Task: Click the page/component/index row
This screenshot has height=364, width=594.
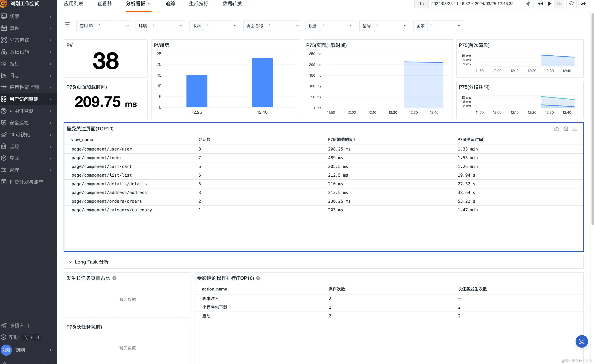Action: click(97, 158)
